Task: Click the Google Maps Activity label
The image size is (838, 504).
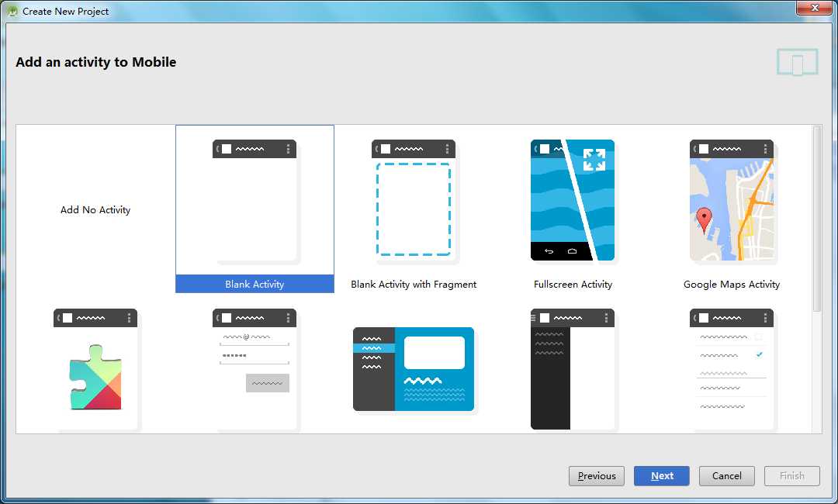Action: pyautogui.click(x=732, y=285)
